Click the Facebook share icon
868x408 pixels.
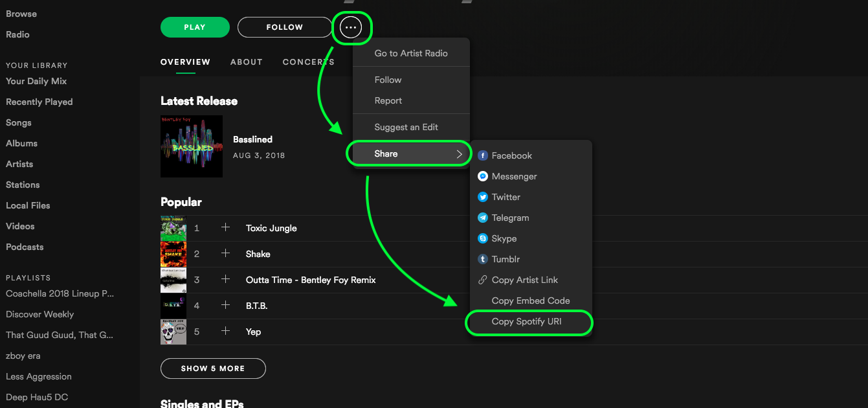pos(482,155)
